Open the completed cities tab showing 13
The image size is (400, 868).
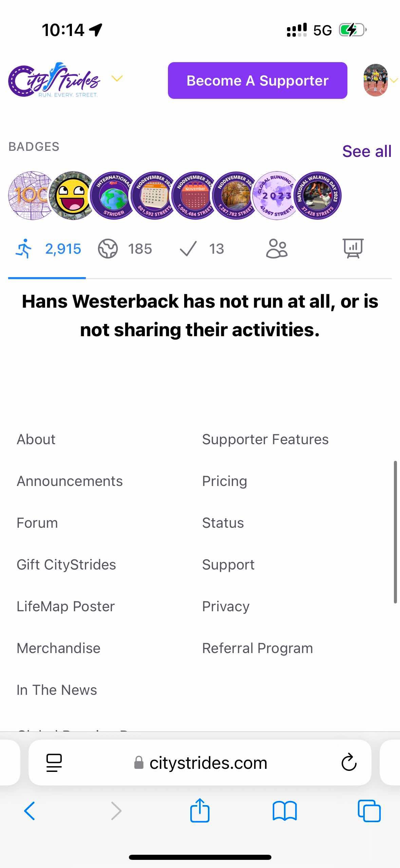[202, 249]
